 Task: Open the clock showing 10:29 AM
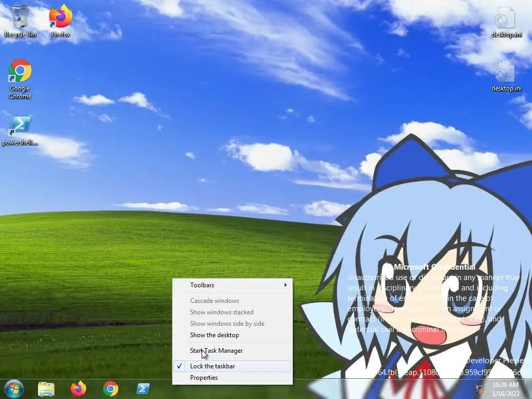[506, 389]
